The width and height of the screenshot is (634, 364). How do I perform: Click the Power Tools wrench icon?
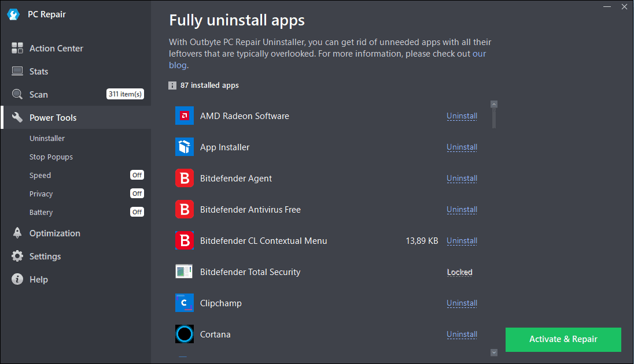coord(17,117)
